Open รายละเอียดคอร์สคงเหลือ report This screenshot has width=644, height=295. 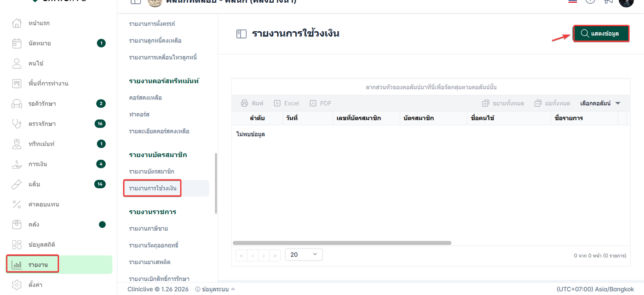[x=159, y=131]
